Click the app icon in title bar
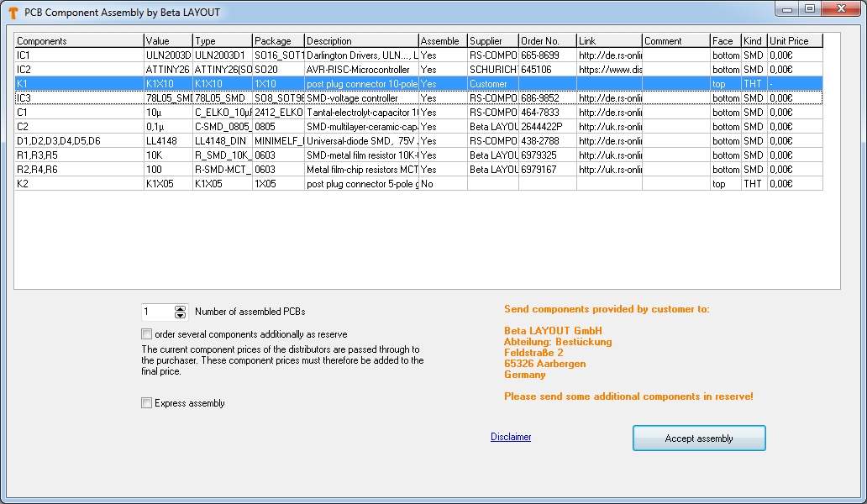Viewport: 867px width, 504px height. coord(13,13)
